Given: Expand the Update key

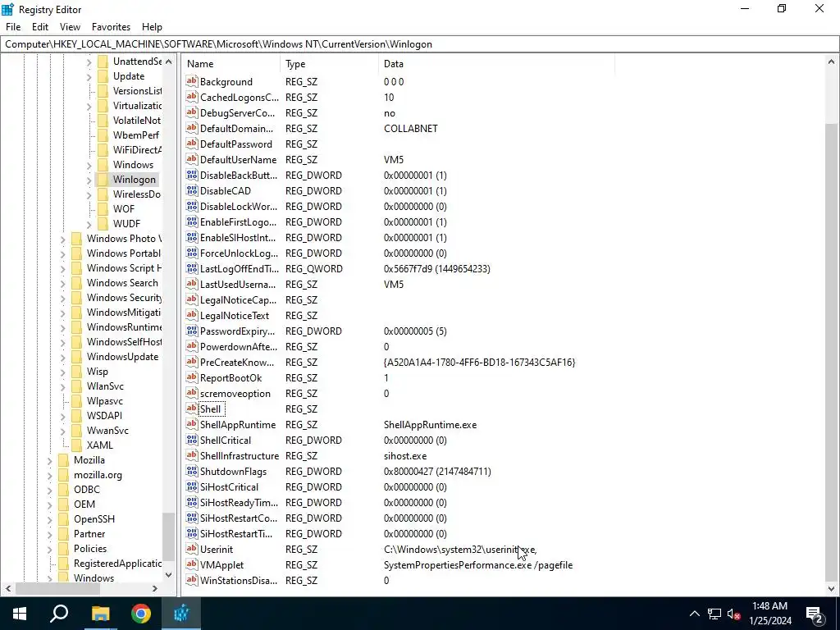Looking at the screenshot, I should [x=89, y=76].
